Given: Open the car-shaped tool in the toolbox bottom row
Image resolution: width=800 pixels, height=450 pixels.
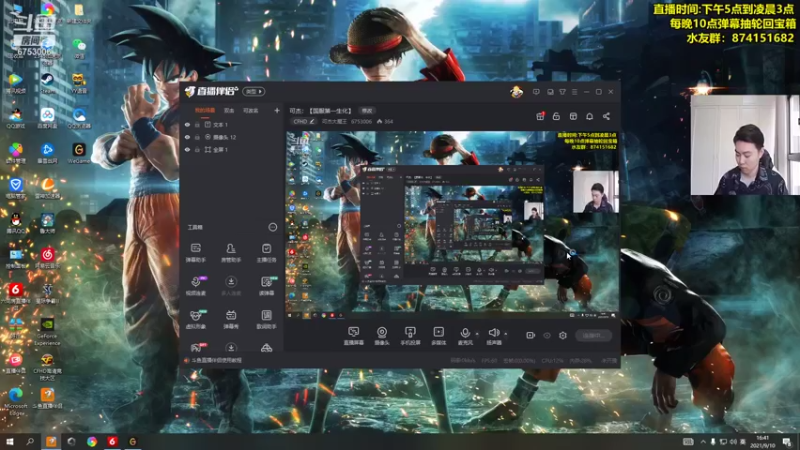Looking at the screenshot, I should pyautogui.click(x=266, y=348).
